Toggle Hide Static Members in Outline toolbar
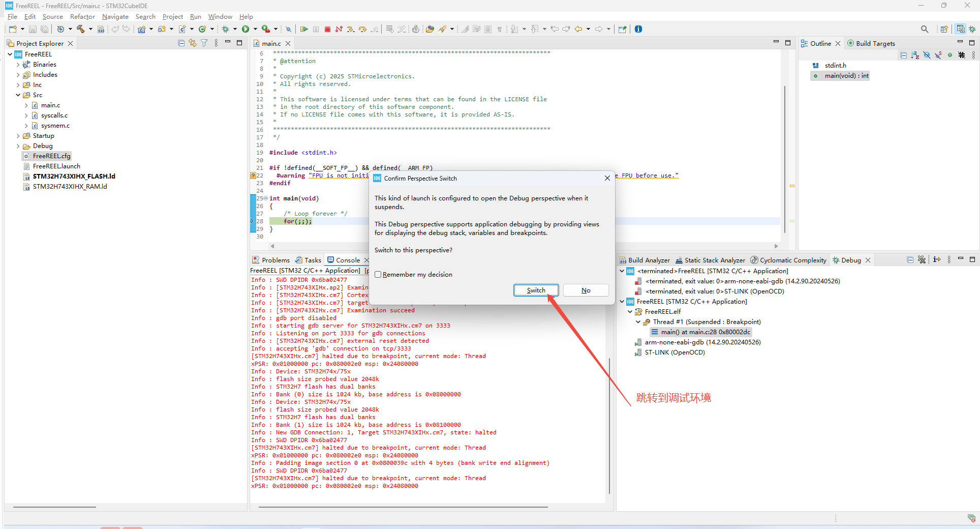 coord(938,55)
